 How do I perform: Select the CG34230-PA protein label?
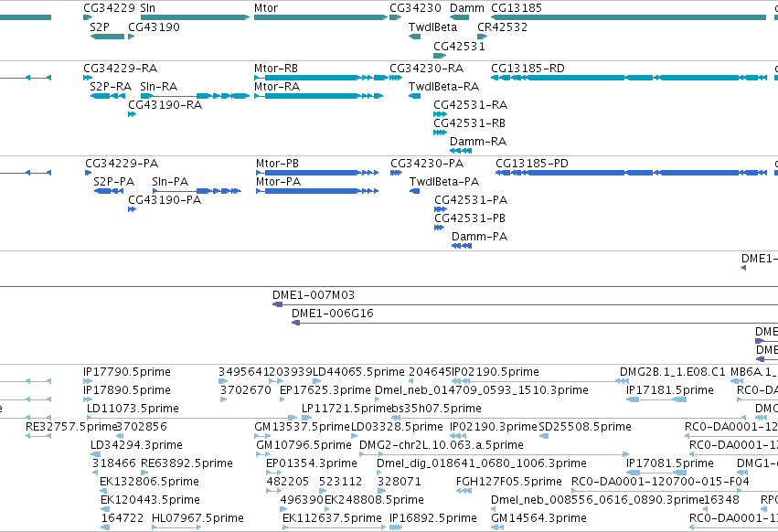[x=427, y=164]
